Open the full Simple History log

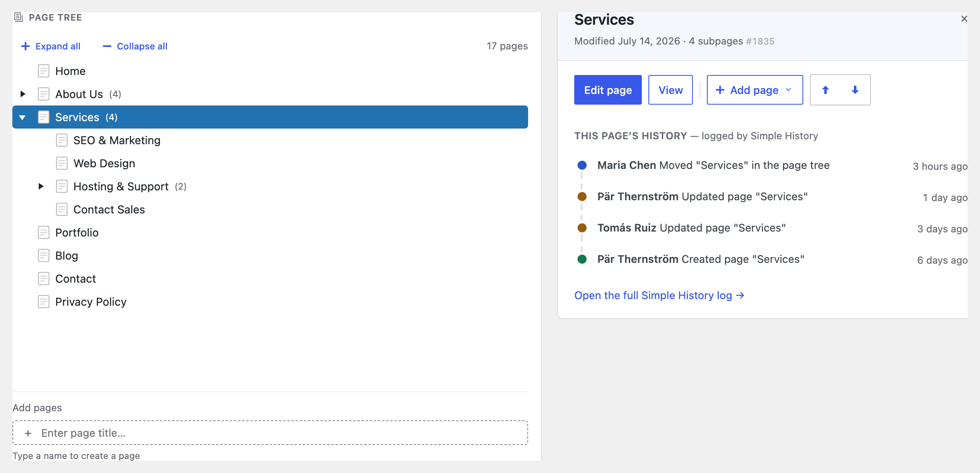click(x=659, y=295)
